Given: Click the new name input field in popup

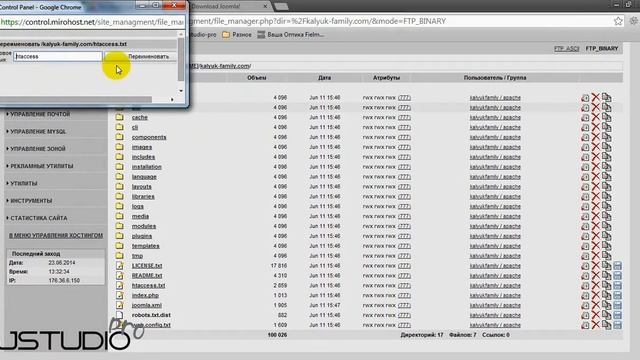Looking at the screenshot, I should (x=58, y=56).
